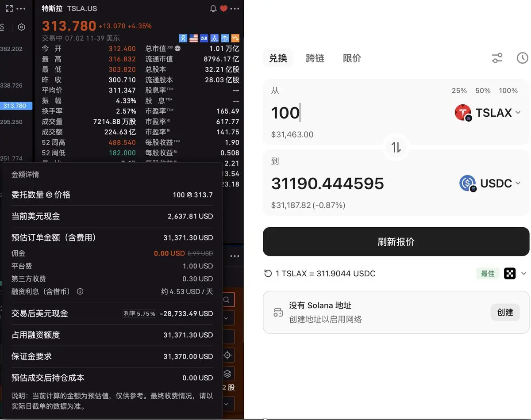Click the 52周低 value 182.000
This screenshot has height=420, width=531.
[122, 153]
